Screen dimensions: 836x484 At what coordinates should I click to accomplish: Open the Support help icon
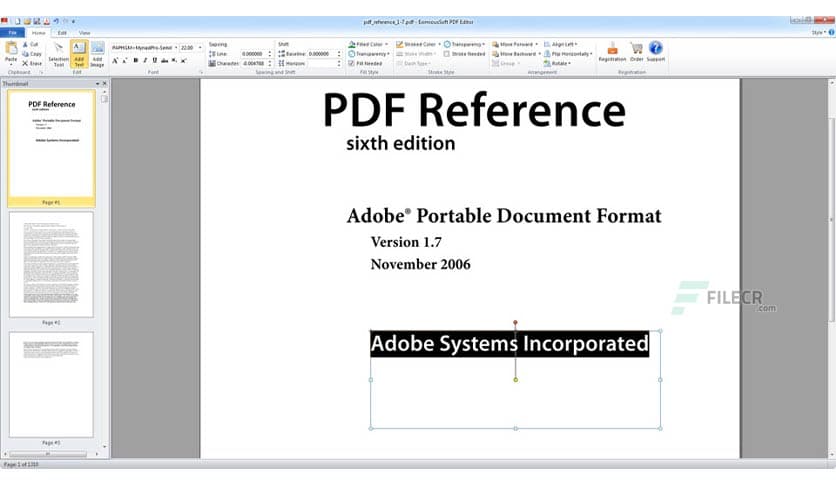point(656,52)
